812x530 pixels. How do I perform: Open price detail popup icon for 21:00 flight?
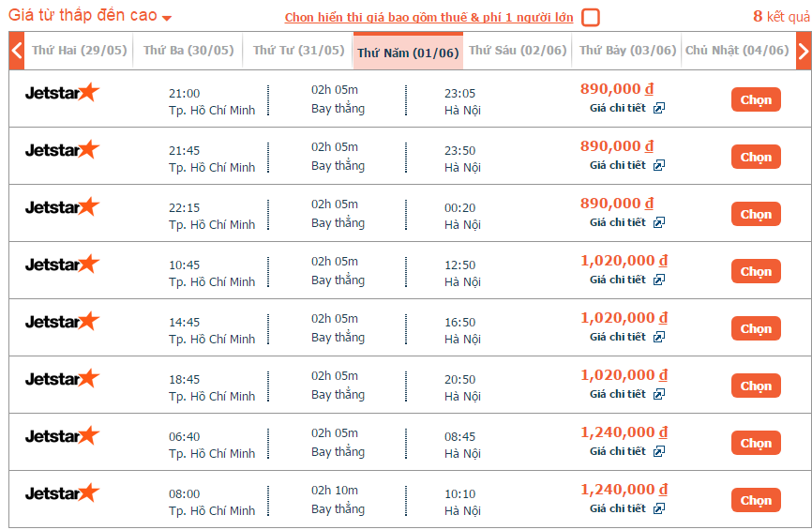659,109
